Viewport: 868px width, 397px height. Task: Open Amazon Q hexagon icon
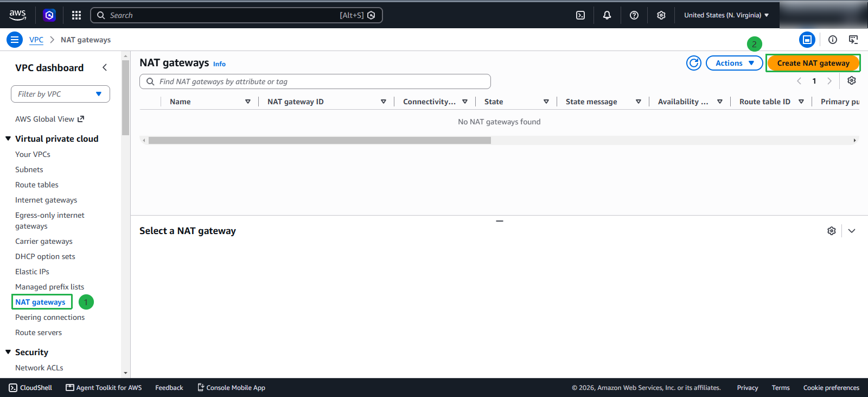pos(49,15)
